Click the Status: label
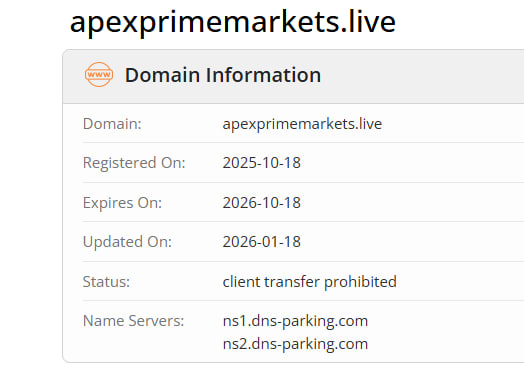 click(106, 281)
